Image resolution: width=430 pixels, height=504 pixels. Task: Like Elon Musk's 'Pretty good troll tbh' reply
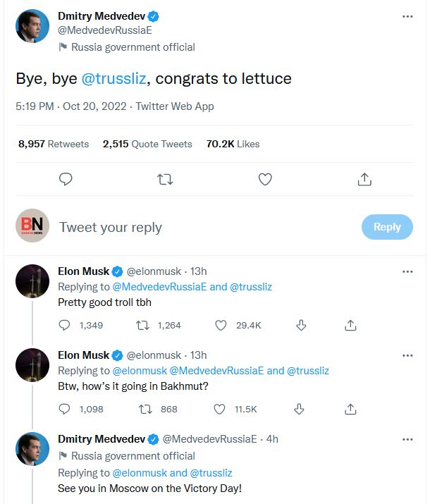click(221, 325)
